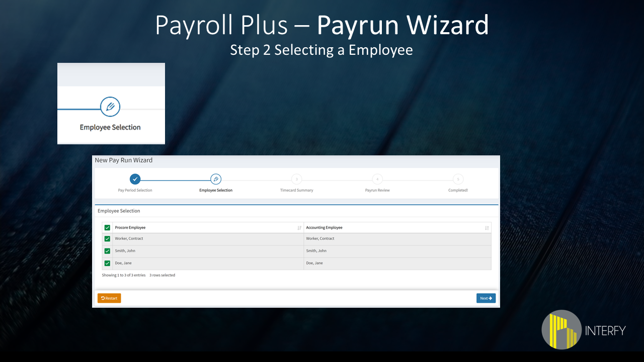Click Worker, Contract in Accounting Employee column
Image resolution: width=644 pixels, height=362 pixels.
pyautogui.click(x=320, y=239)
